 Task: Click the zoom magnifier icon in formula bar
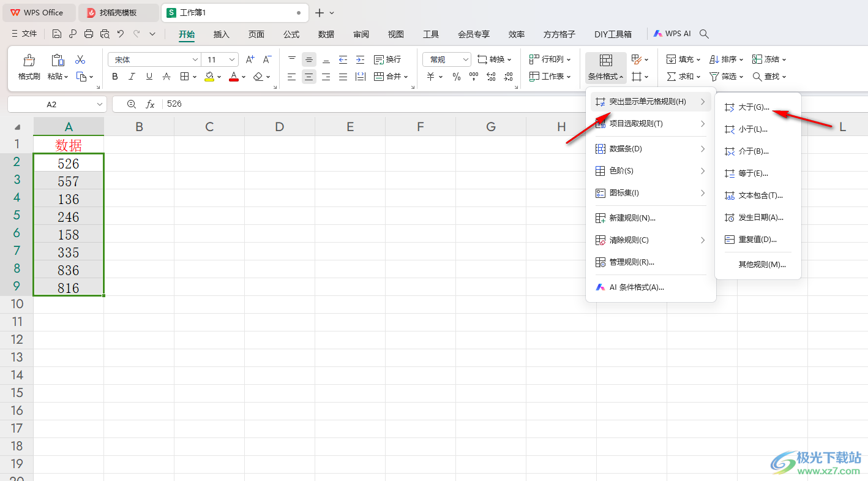pos(131,104)
